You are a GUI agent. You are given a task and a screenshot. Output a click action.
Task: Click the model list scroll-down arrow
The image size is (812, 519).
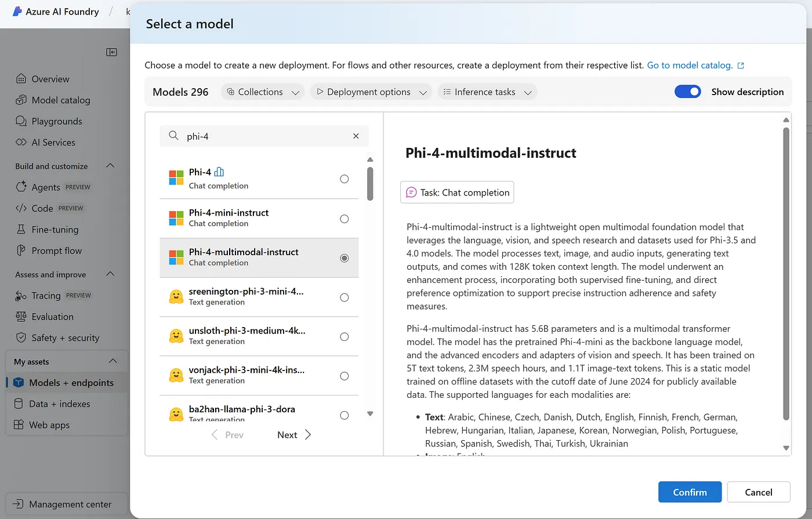coord(370,414)
